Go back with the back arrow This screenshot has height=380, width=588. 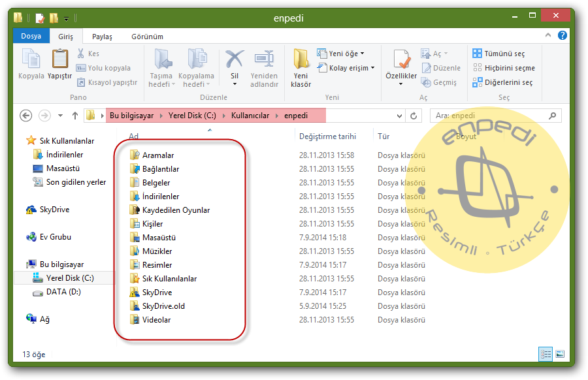coord(26,116)
